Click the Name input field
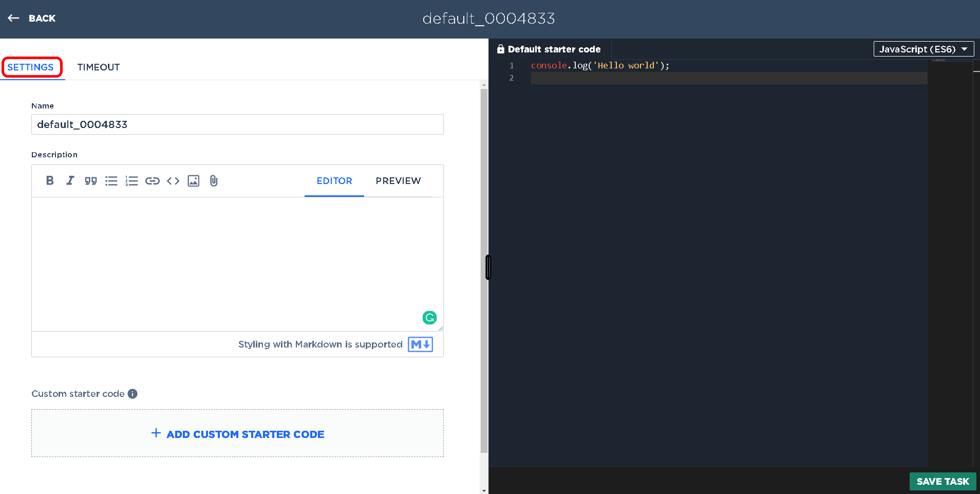The image size is (980, 494). [x=237, y=124]
